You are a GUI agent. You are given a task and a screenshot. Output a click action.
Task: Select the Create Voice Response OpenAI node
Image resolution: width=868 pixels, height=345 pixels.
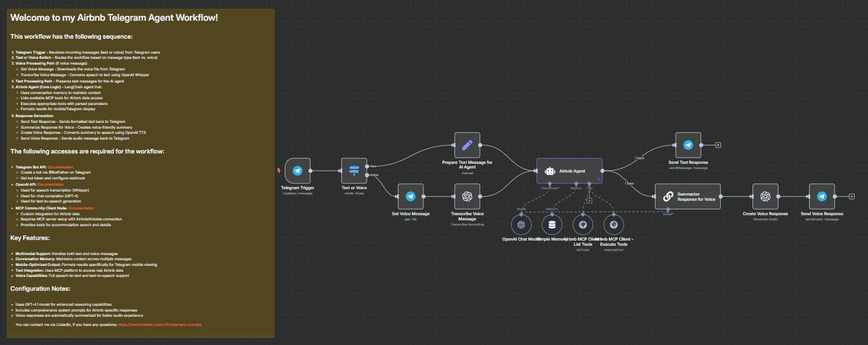pos(765,197)
